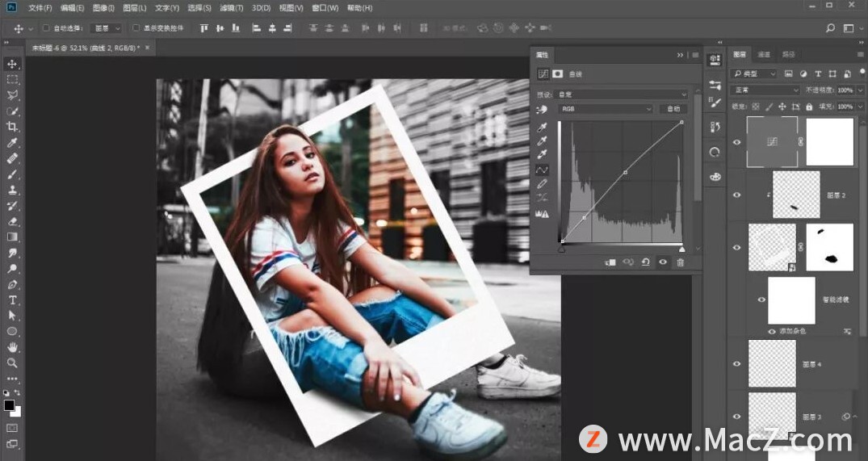Enable the Auto-Select checkbox
Image resolution: width=868 pixels, height=461 pixels.
(x=46, y=28)
